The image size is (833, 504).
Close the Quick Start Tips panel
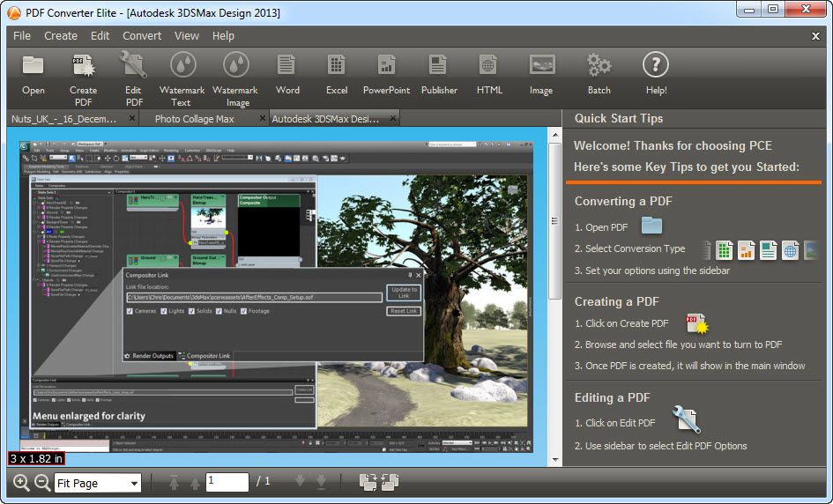(x=815, y=36)
